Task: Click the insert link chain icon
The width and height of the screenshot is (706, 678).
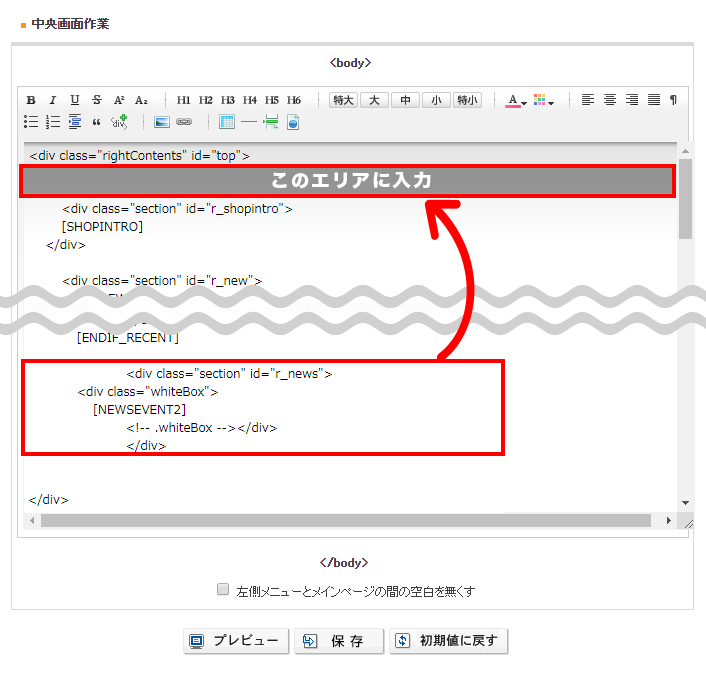Action: pyautogui.click(x=184, y=122)
